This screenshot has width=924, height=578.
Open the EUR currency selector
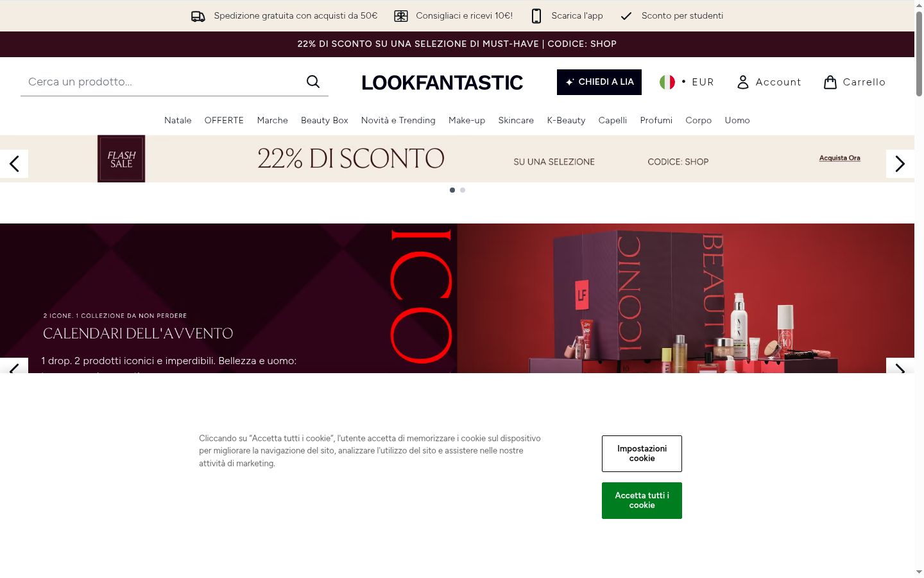click(687, 82)
